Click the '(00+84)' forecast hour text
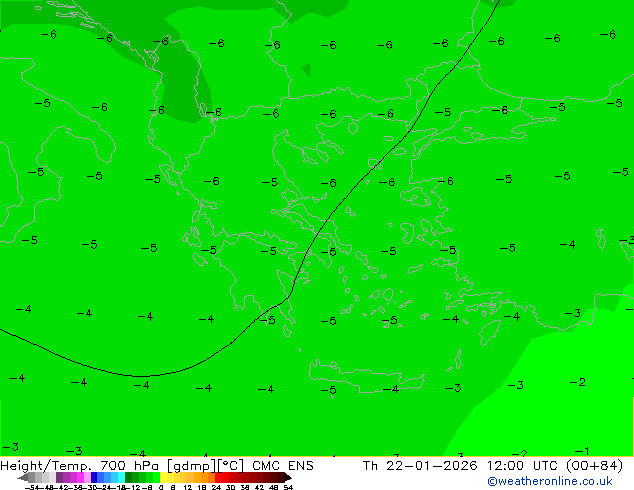The width and height of the screenshot is (634, 490). pyautogui.click(x=594, y=466)
